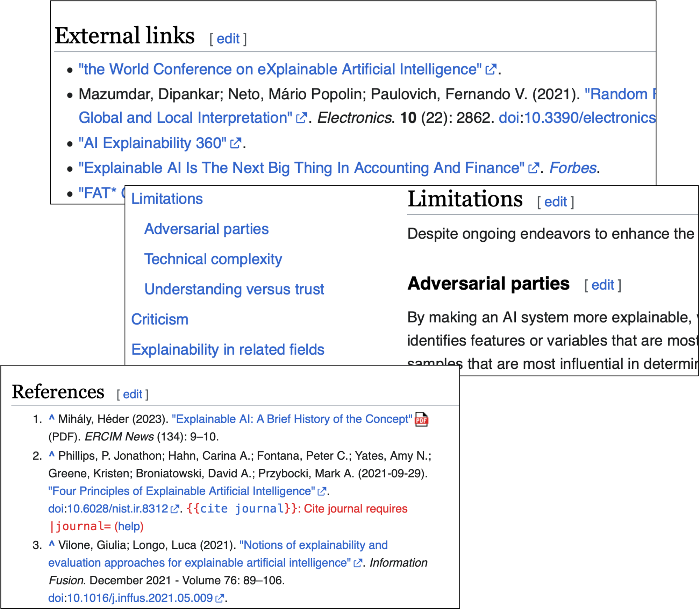Edit the Adversarial parties subsection
The image size is (700, 609).
[x=602, y=285]
